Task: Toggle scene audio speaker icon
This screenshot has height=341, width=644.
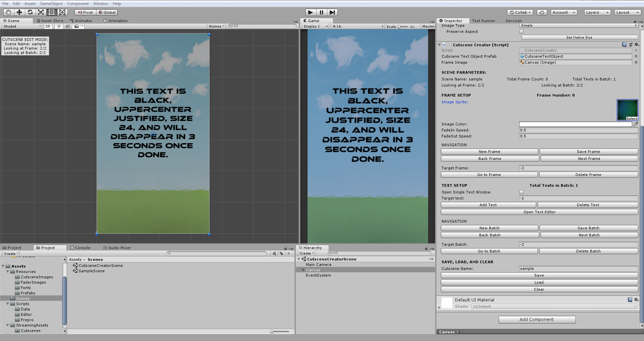Action: [67, 26]
